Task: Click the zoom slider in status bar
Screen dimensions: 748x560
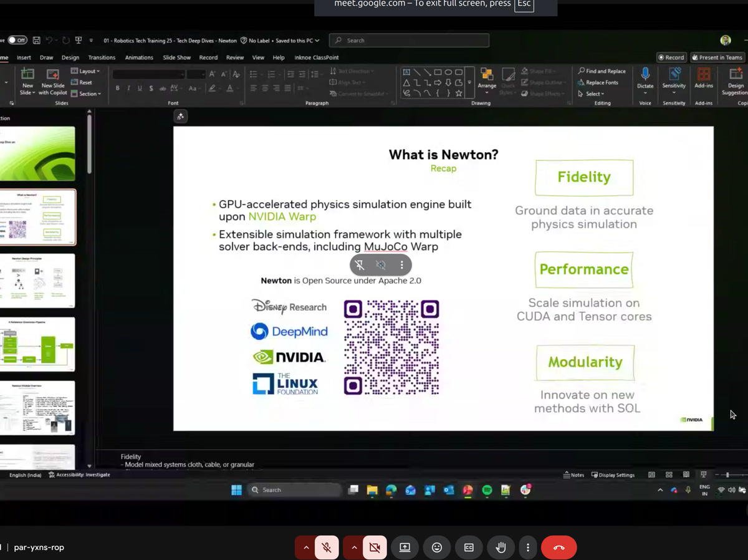Action: pyautogui.click(x=727, y=475)
